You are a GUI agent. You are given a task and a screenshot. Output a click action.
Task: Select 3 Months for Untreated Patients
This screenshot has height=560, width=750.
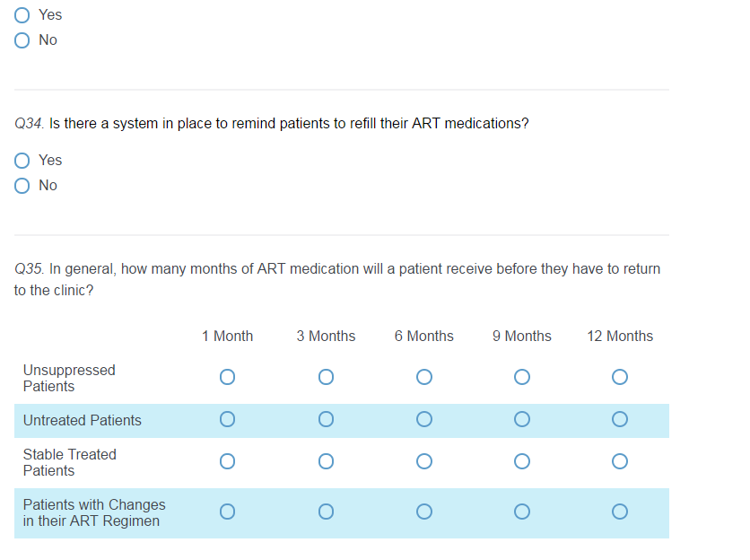[x=326, y=419]
